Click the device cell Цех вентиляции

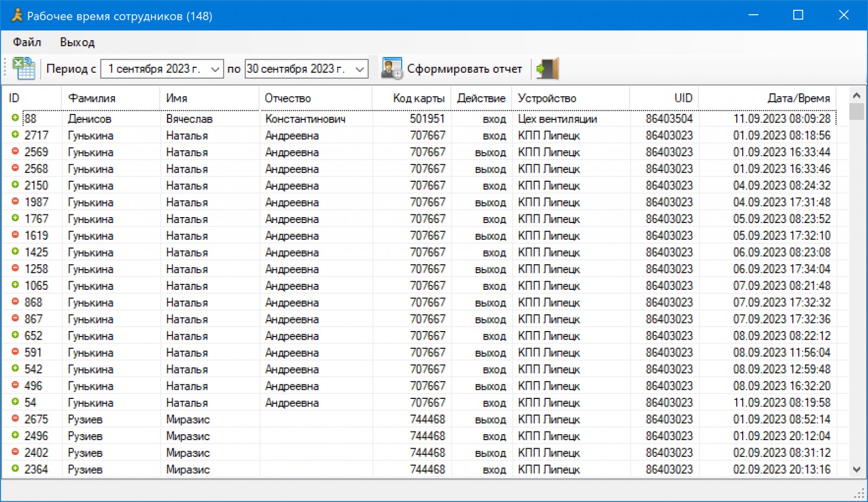[x=557, y=119]
